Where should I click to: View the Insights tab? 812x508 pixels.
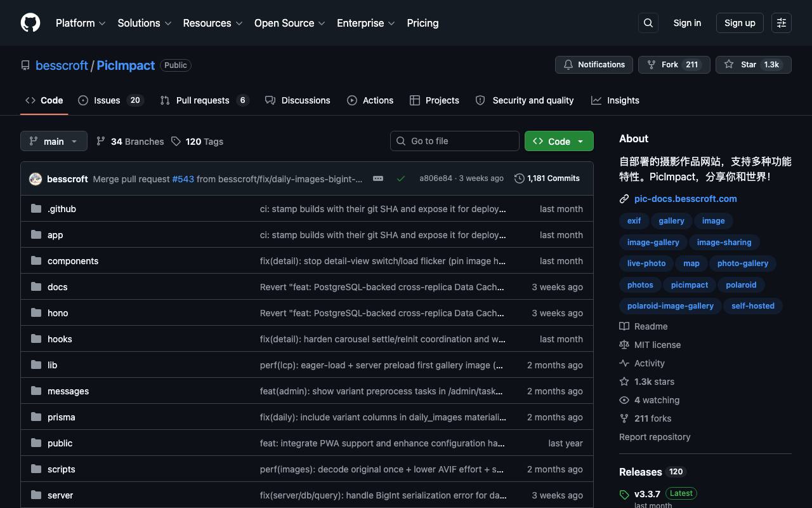tap(615, 100)
